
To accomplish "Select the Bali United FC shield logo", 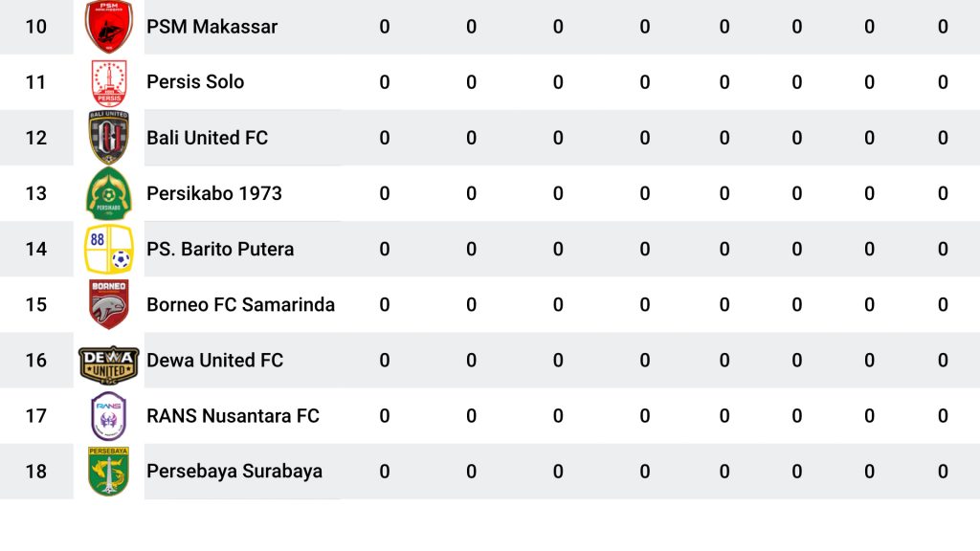I will 109,138.
